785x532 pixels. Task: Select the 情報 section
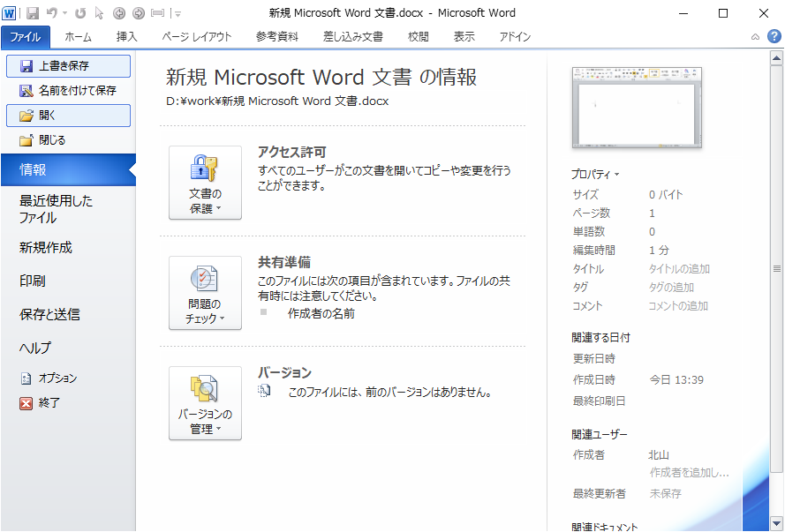pos(69,170)
